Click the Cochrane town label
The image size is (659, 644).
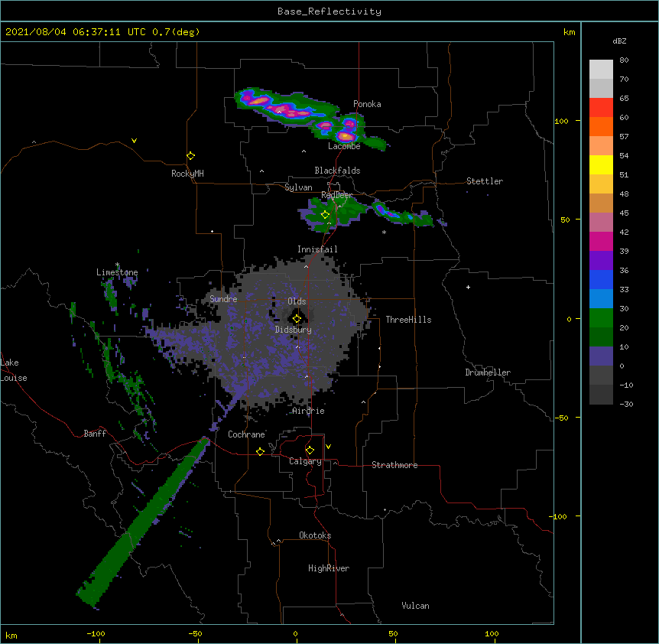tap(246, 434)
